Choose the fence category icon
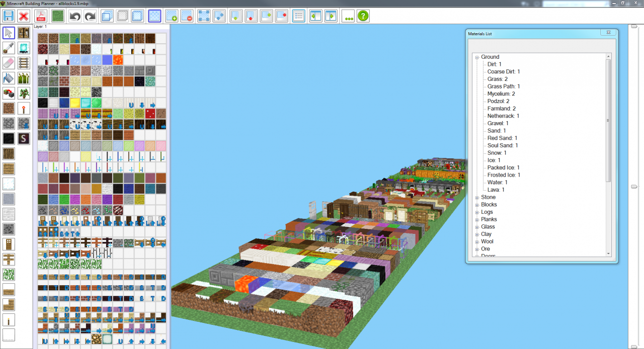The image size is (644, 349). [9, 259]
